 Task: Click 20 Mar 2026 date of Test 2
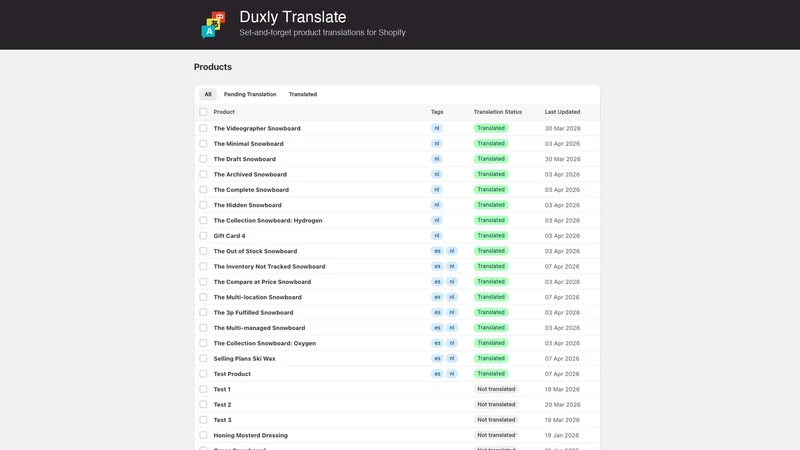(562, 405)
